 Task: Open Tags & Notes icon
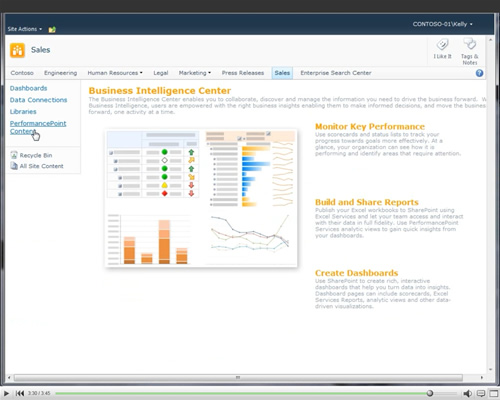(470, 44)
